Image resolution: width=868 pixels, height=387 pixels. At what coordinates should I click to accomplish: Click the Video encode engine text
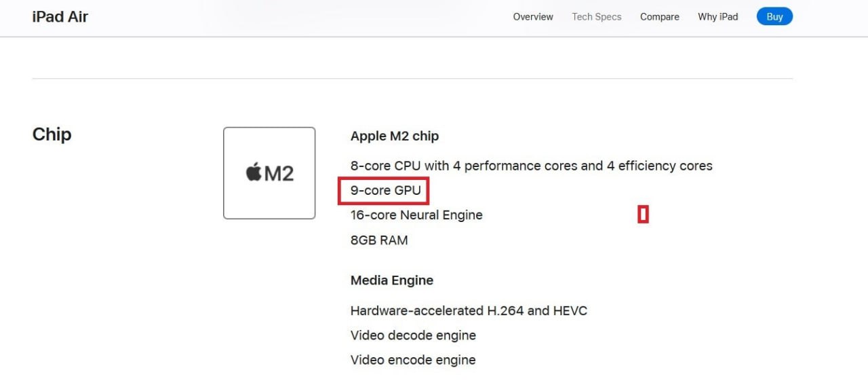pos(413,360)
